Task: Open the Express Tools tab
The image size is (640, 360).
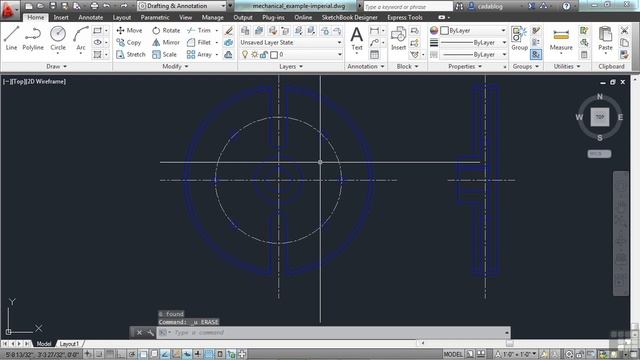Action: point(404,18)
